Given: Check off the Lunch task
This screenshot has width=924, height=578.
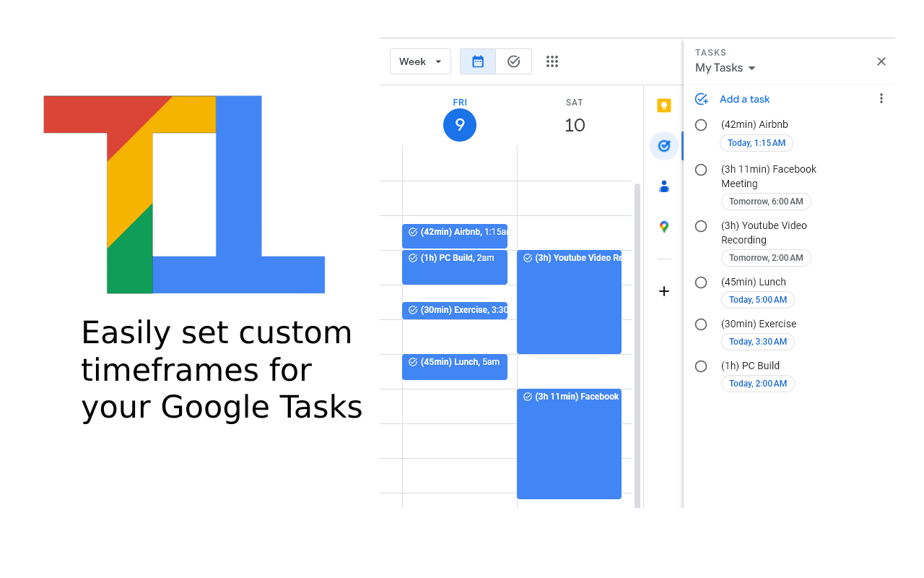Looking at the screenshot, I should pos(700,282).
